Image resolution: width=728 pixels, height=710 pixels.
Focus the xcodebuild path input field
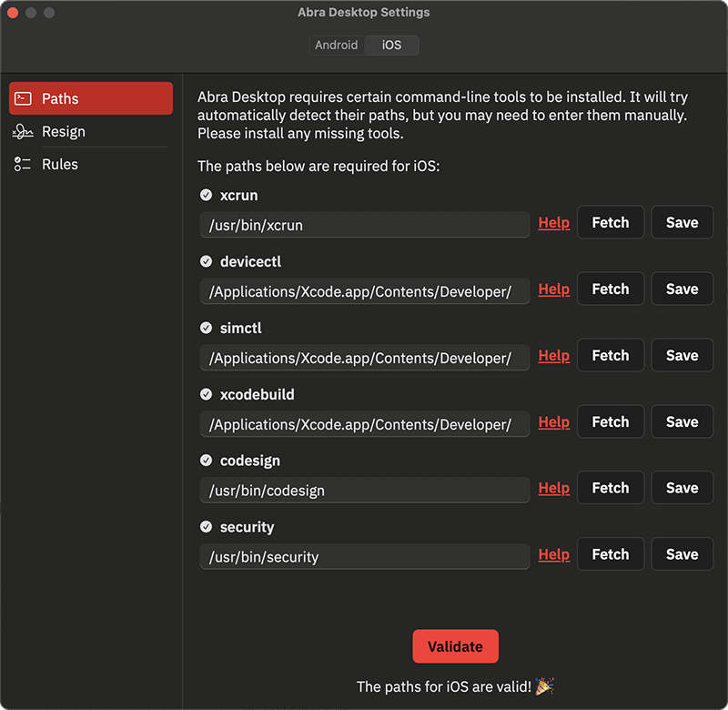click(x=365, y=424)
